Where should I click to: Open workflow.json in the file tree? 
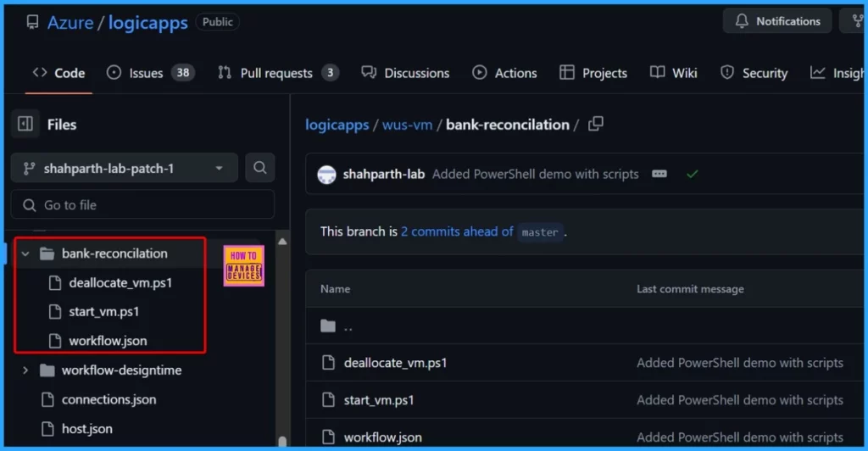(108, 341)
